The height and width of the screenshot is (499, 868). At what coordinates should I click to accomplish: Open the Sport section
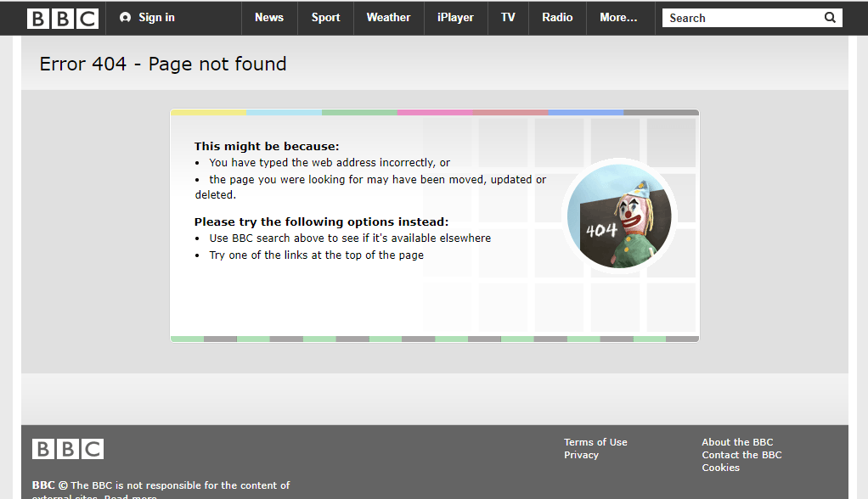click(325, 18)
